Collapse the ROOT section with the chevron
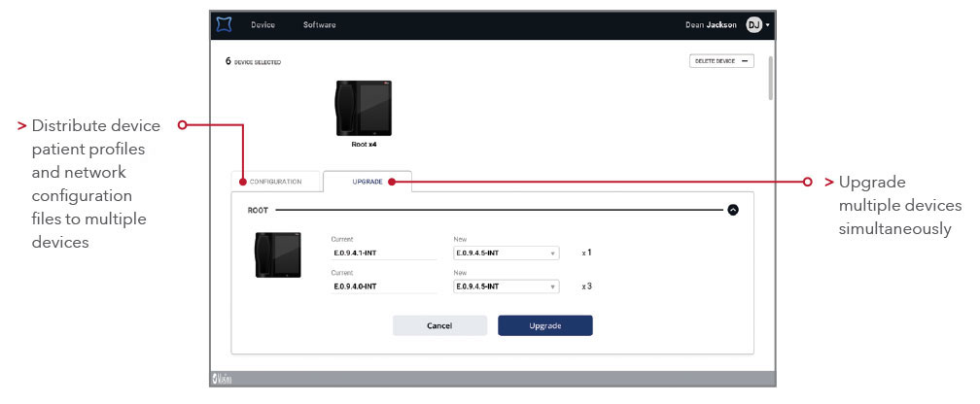The width and height of the screenshot is (980, 404). pos(733,209)
